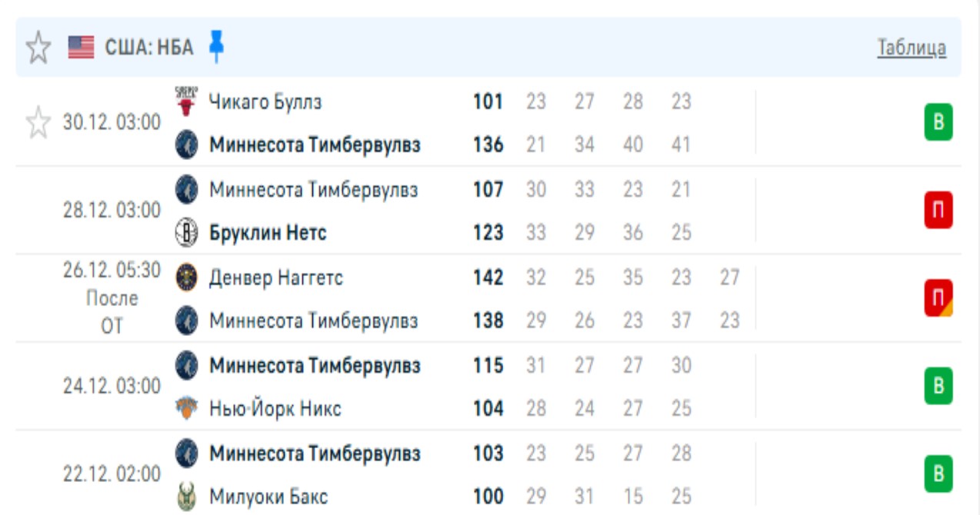980x515 pixels.
Task: Click green win badge for 30.12 game
Action: tap(938, 122)
